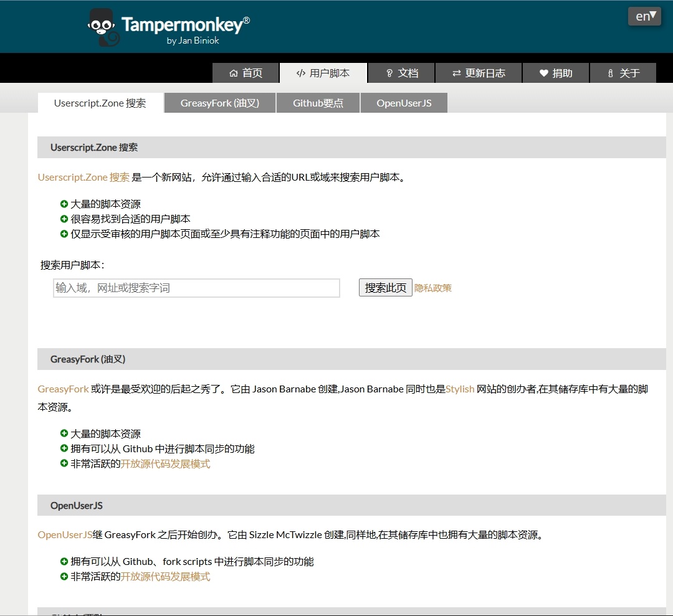Click the plus icon beside 仅显示受审核的用户脚本页面
673x616 pixels.
click(64, 234)
